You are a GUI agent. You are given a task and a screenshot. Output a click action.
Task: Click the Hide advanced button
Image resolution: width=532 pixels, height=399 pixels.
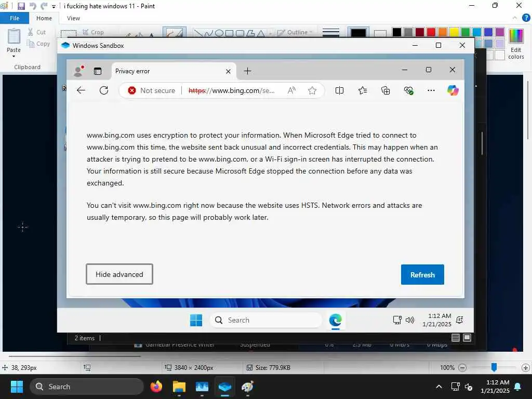[119, 274]
